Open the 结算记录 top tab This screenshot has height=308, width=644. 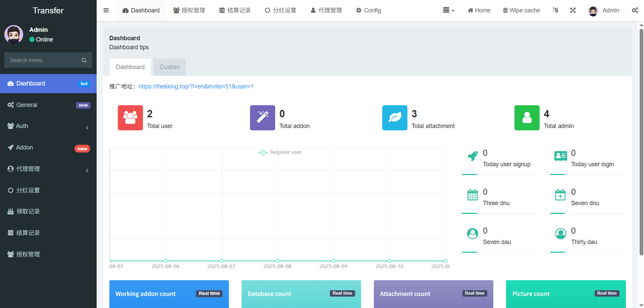(x=235, y=10)
